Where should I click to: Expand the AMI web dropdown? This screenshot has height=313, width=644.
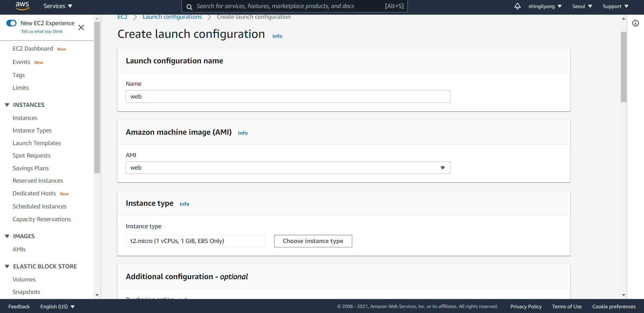288,168
